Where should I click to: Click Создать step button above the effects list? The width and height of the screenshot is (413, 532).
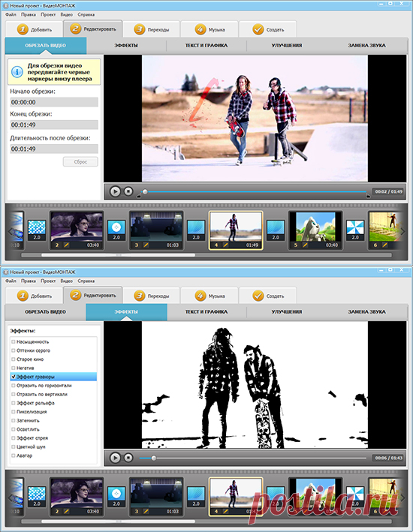pyautogui.click(x=268, y=296)
